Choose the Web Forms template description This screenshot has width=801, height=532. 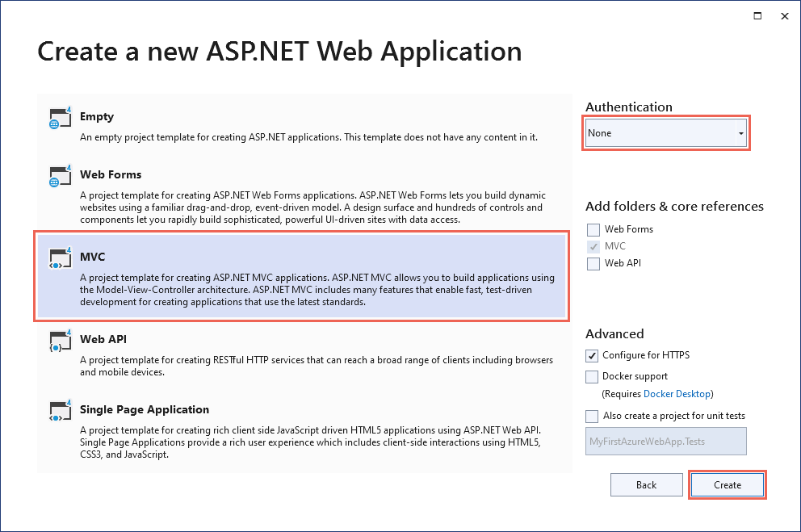click(x=313, y=208)
